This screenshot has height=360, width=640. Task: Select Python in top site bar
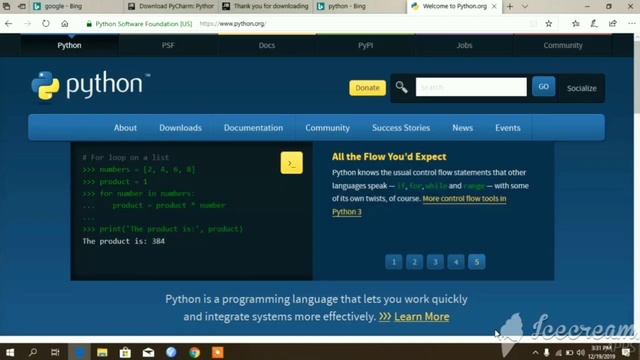coord(69,45)
